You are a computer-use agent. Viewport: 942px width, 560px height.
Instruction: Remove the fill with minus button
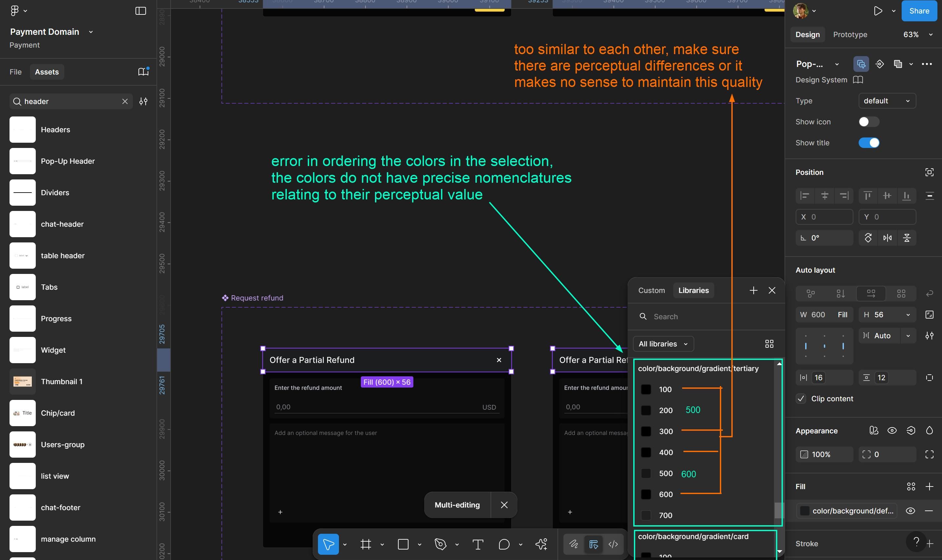coord(929,511)
